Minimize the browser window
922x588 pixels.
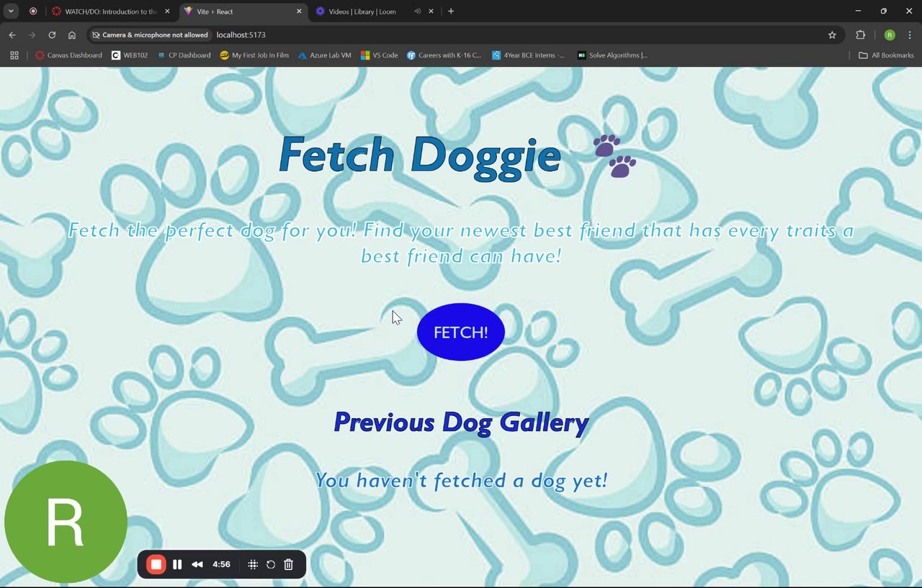(x=857, y=12)
